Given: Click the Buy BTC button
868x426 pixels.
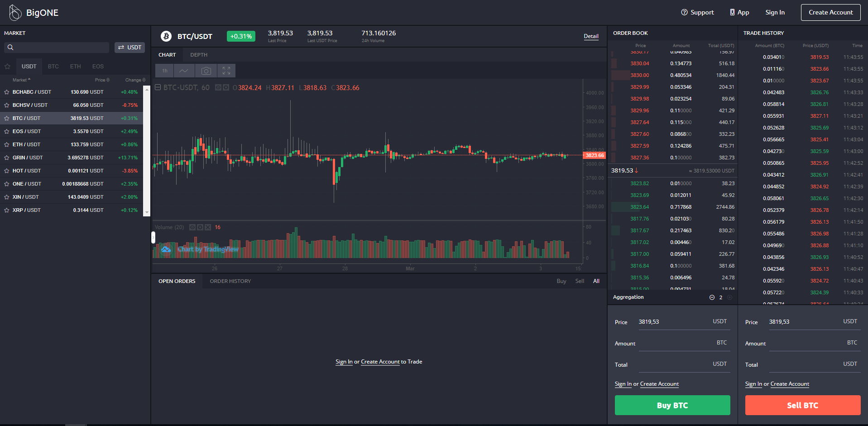Looking at the screenshot, I should [672, 405].
